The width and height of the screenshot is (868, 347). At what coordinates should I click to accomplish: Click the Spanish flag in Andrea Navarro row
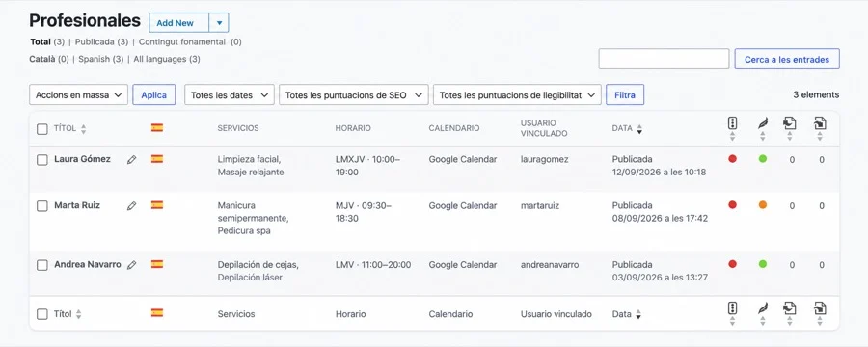(x=157, y=264)
